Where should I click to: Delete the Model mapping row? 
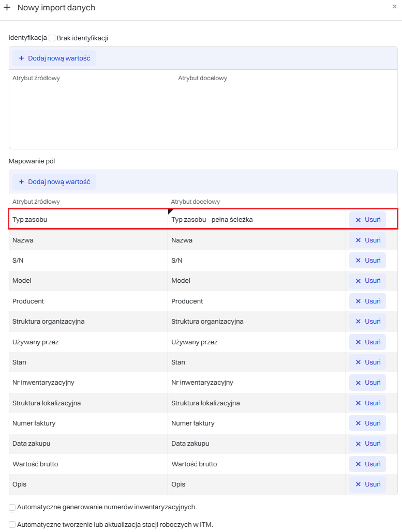click(x=367, y=281)
